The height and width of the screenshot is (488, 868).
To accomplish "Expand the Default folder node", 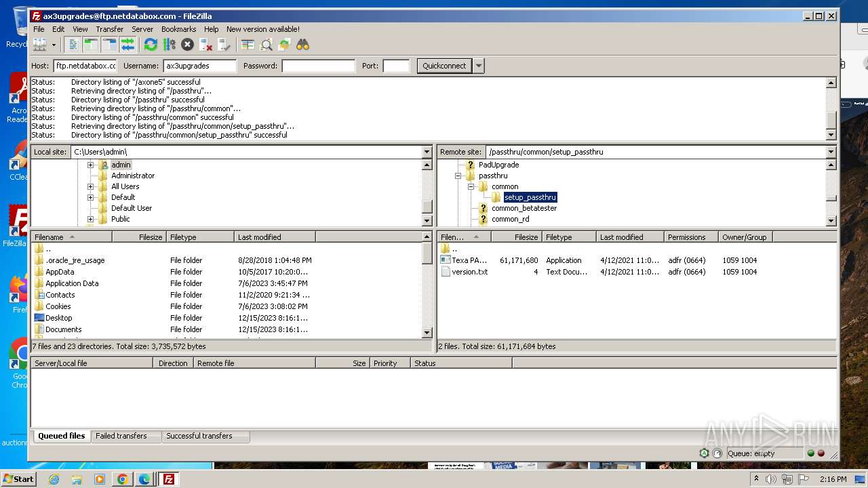I will 90,197.
